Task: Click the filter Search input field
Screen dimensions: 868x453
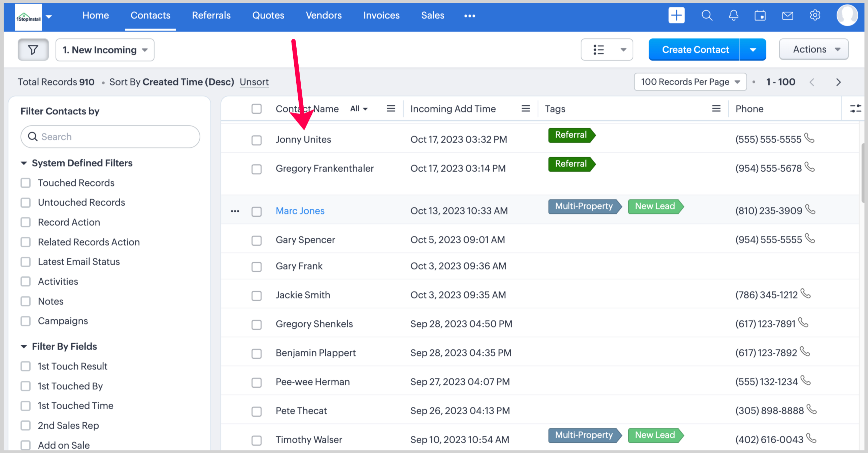Action: pos(110,137)
